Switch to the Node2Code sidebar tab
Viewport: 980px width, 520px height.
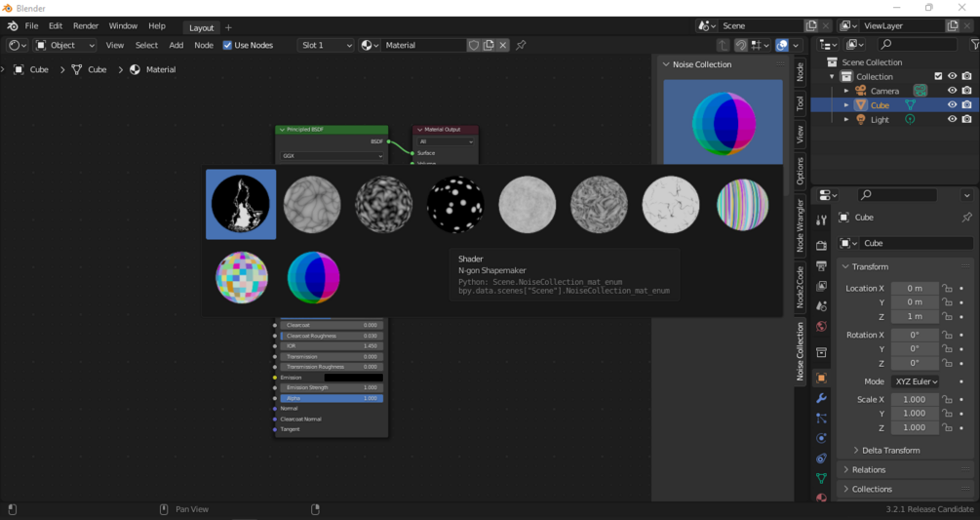point(800,287)
